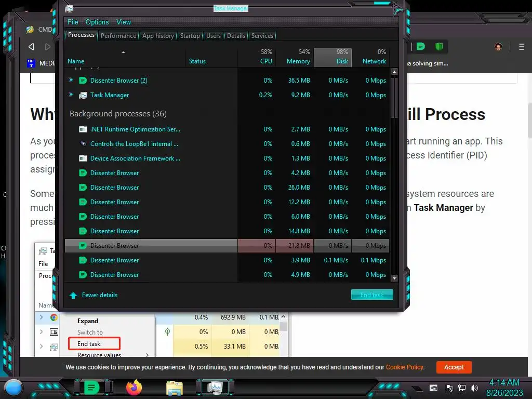The width and height of the screenshot is (532, 399).
Task: Select the 'Background processes (36)' heading
Action: point(118,114)
